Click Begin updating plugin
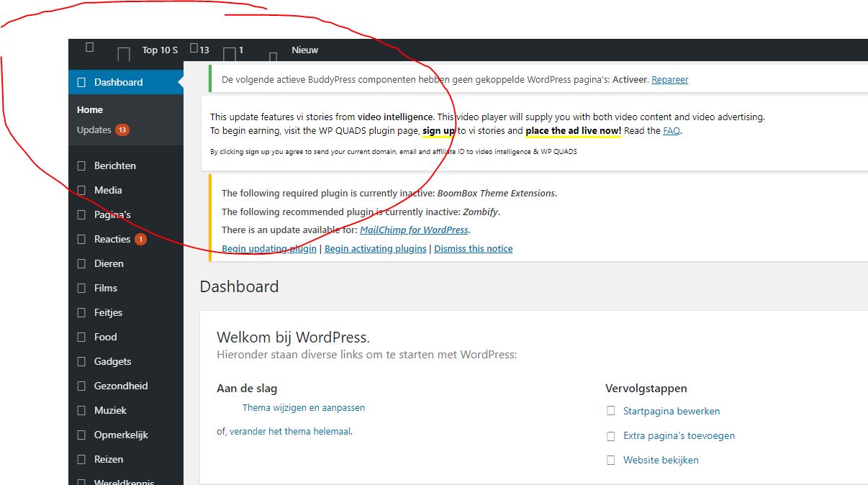 pos(269,249)
